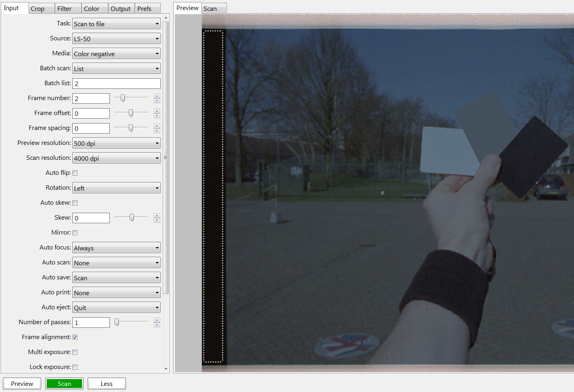Screen dimensions: 574x392
Task: Open the Auto save dropdown
Action: coord(116,277)
